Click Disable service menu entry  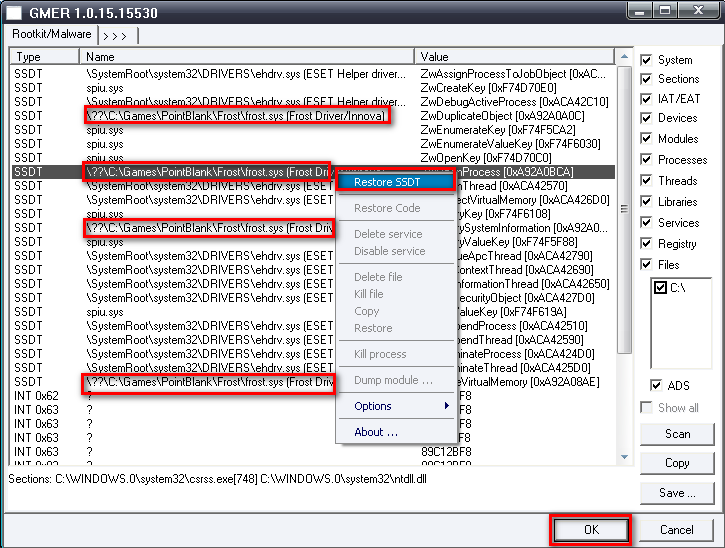tap(396, 251)
